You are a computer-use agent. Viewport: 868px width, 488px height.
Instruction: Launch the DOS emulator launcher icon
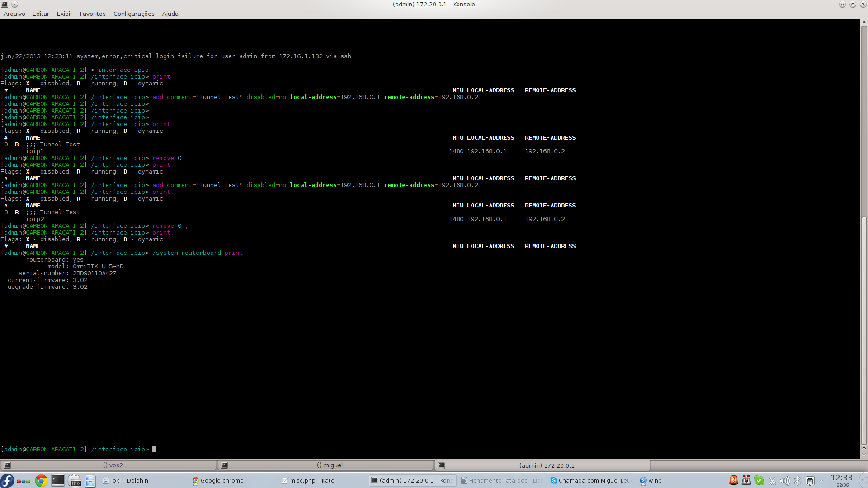tap(74, 480)
